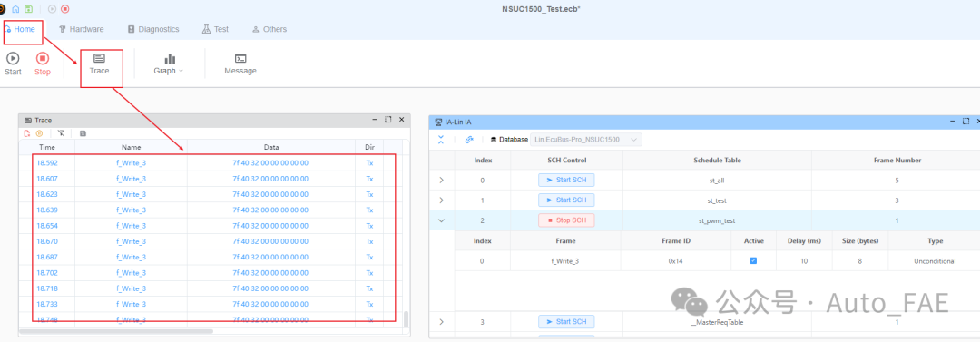The image size is (980, 342).
Task: Click the Delay (ms) column header
Action: pyautogui.click(x=804, y=240)
